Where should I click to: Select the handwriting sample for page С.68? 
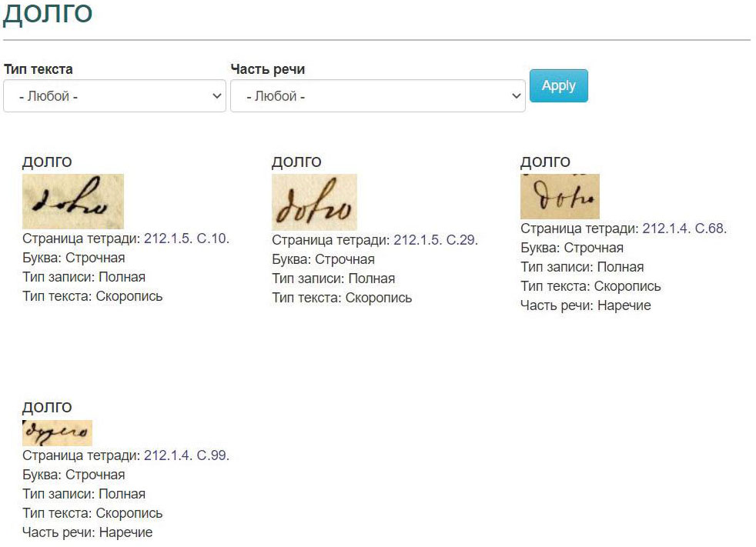coord(560,196)
